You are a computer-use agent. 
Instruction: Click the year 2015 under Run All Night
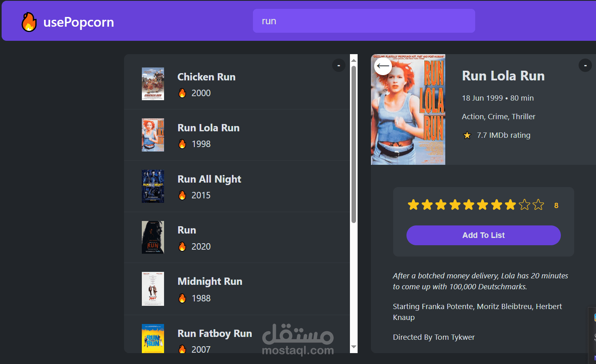[201, 195]
